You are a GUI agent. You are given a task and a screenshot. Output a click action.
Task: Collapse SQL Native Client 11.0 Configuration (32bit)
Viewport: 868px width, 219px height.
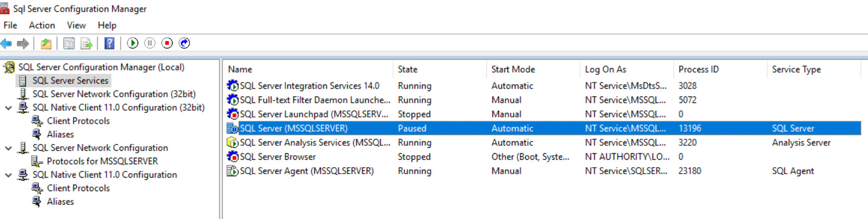pos(8,108)
